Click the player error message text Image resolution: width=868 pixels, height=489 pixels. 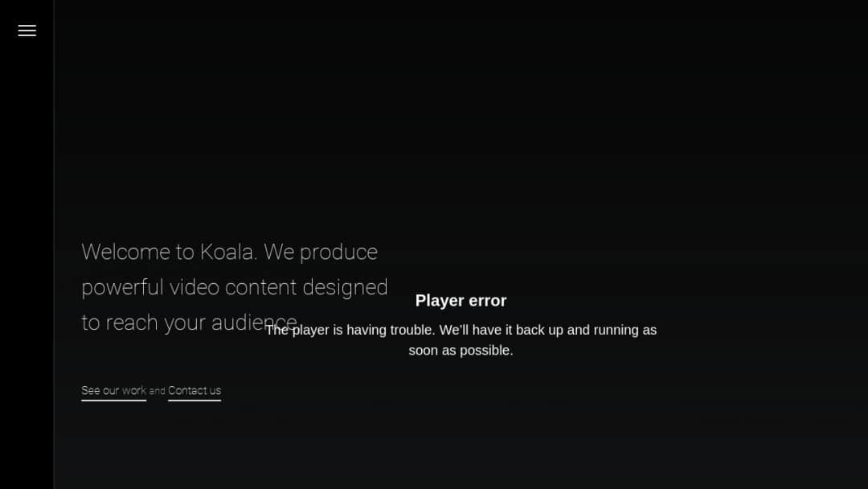pos(461,339)
